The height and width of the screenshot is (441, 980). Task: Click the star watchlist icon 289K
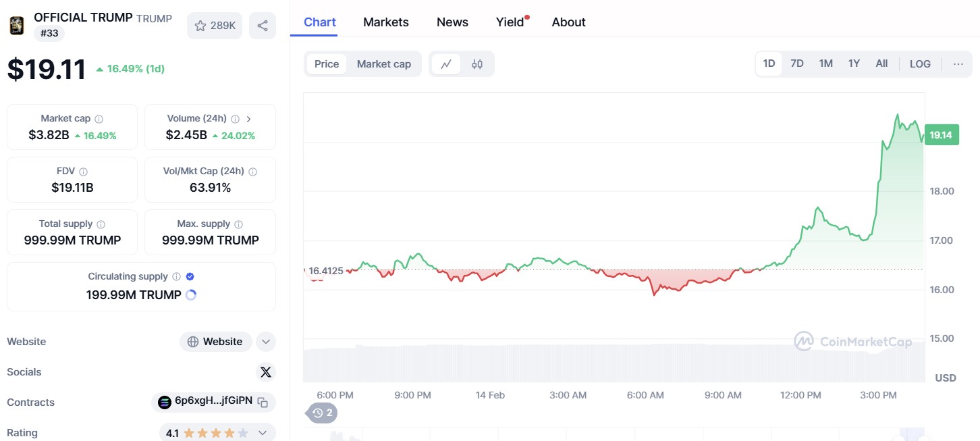(215, 26)
